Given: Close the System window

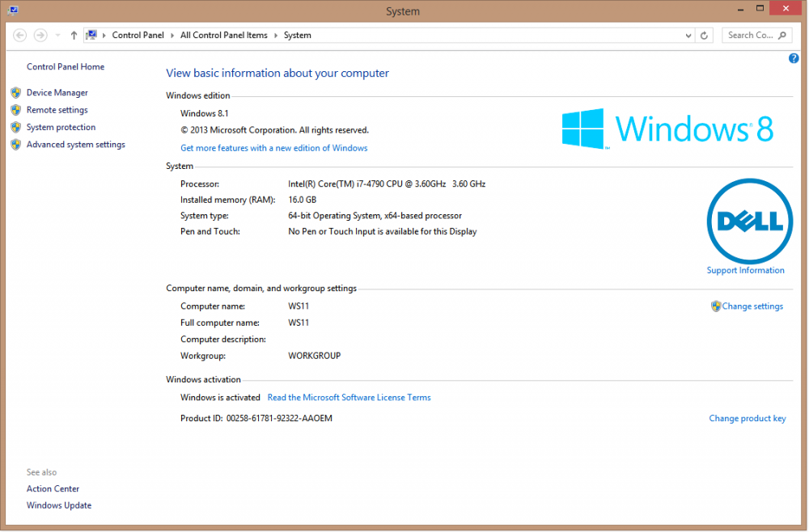Looking at the screenshot, I should tap(786, 8).
